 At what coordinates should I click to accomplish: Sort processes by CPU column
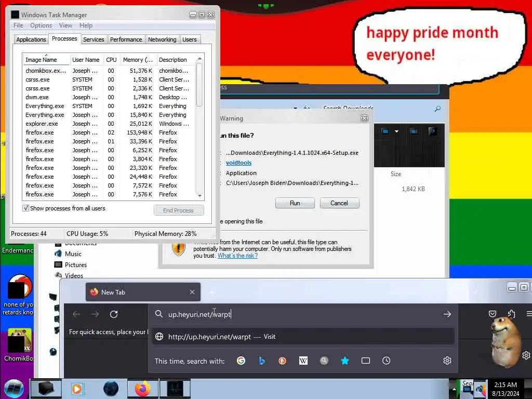(111, 60)
